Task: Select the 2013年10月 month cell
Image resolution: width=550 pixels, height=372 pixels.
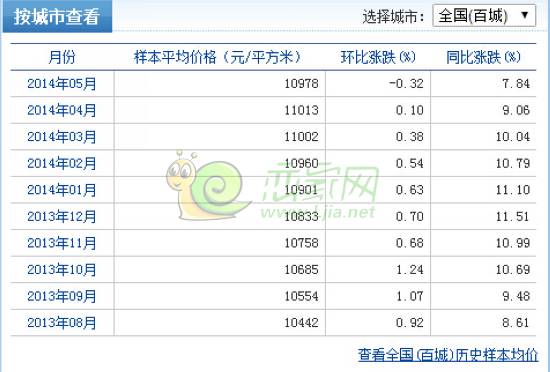Action: (62, 270)
